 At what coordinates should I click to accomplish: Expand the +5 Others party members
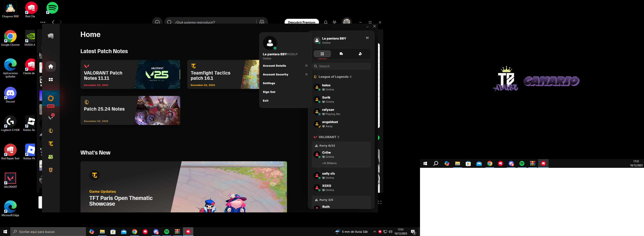(329, 163)
